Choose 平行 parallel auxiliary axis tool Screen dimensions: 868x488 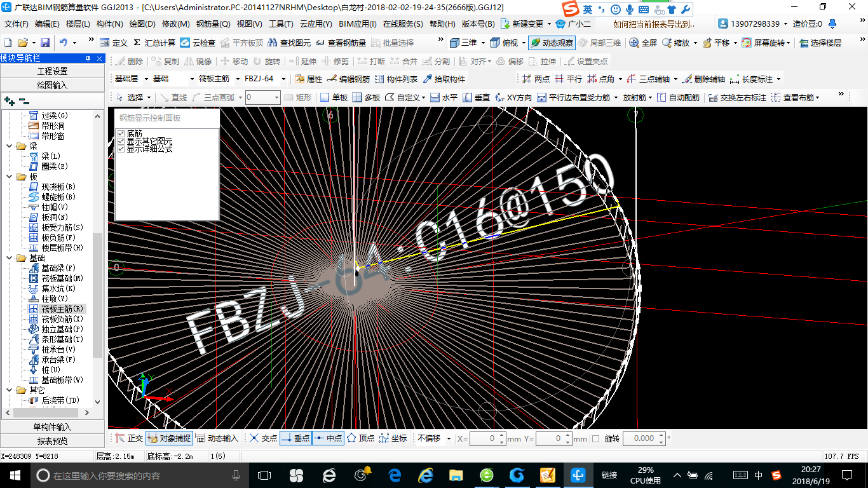coord(568,79)
